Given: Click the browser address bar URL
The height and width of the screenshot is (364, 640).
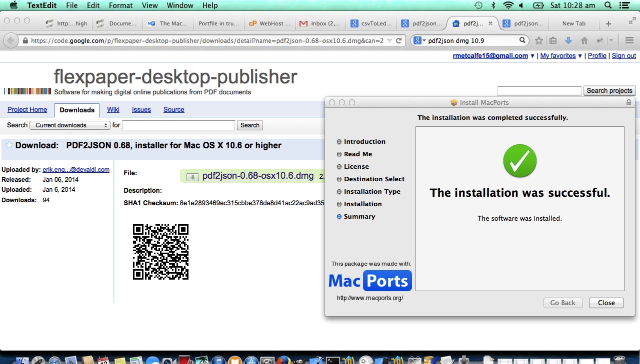Looking at the screenshot, I should coord(207,41).
